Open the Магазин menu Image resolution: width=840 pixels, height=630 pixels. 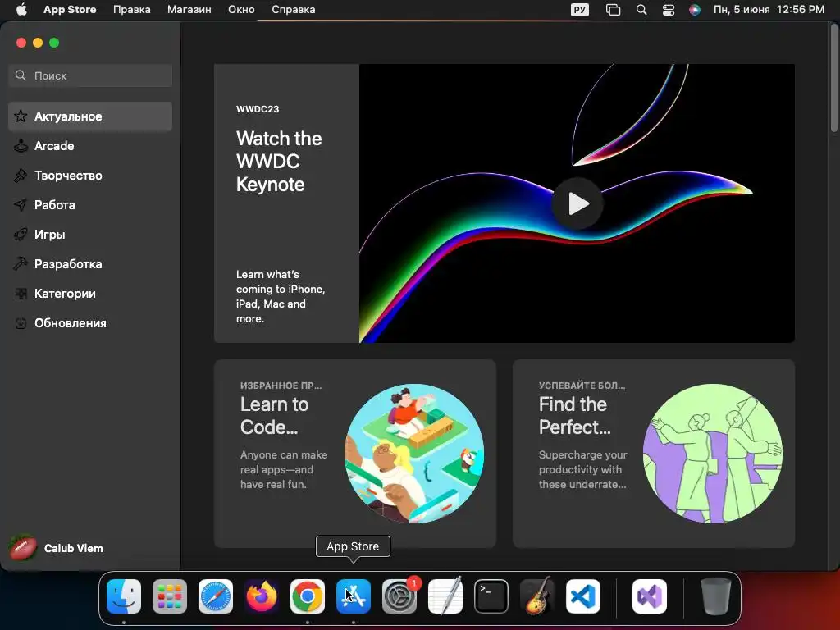[x=189, y=9]
